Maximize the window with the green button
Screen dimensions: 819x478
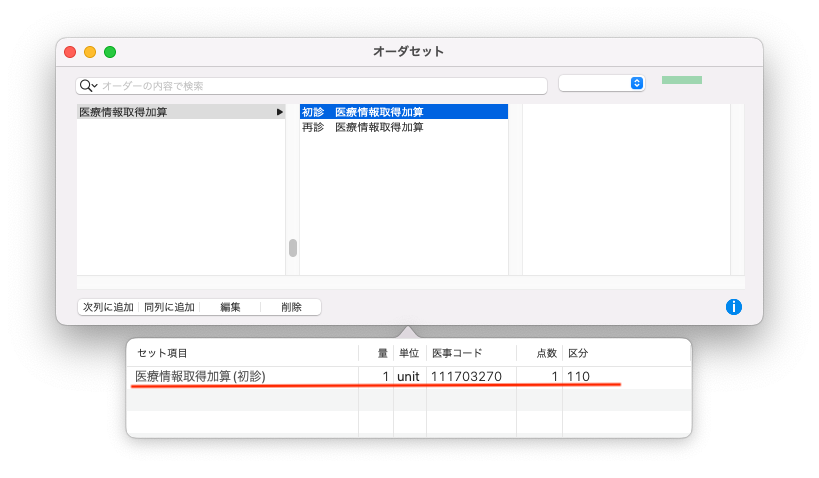point(110,52)
